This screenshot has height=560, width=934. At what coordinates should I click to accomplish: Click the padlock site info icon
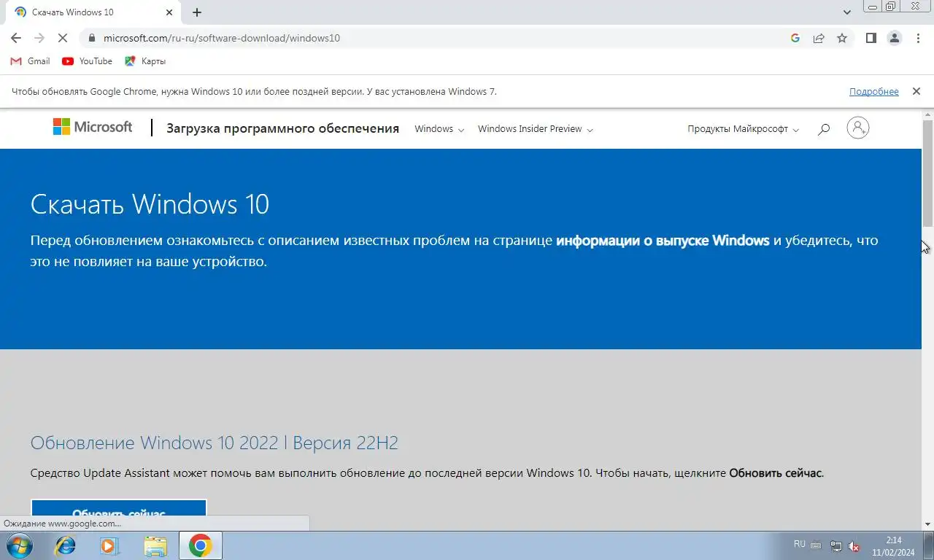pos(91,38)
